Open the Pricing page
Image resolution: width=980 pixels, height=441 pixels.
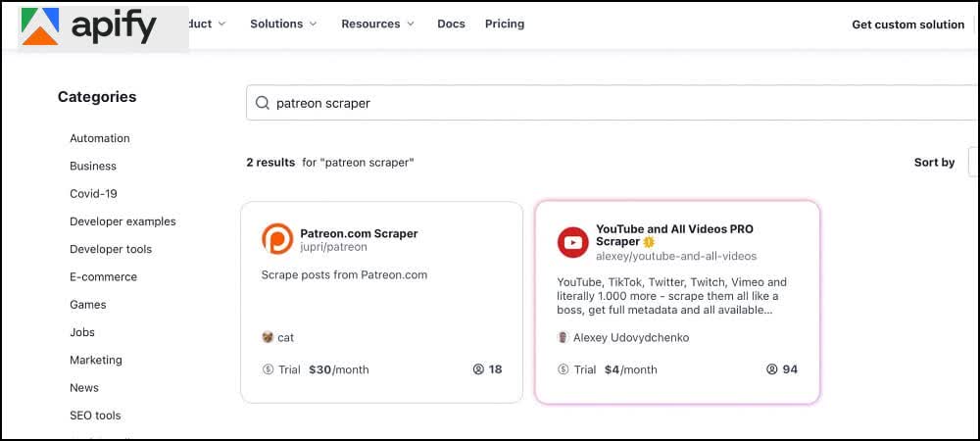coord(505,24)
